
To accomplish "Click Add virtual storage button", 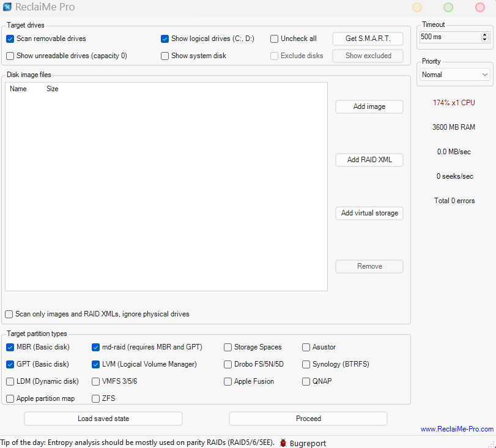I will [x=369, y=213].
